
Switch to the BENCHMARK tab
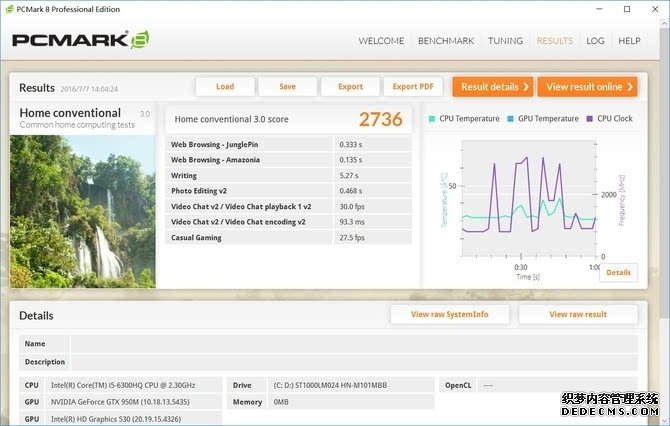pos(446,41)
